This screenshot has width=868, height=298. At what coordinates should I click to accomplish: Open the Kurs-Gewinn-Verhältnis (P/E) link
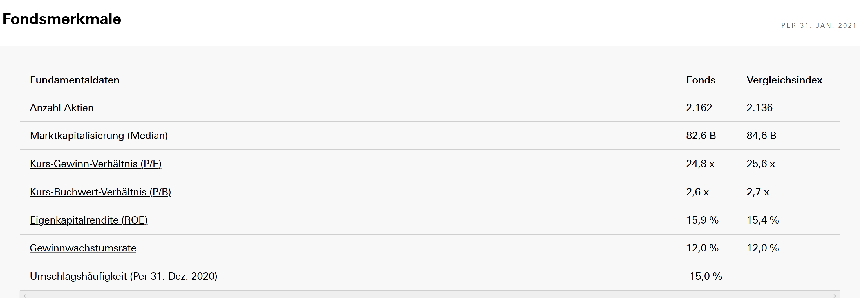click(x=95, y=164)
